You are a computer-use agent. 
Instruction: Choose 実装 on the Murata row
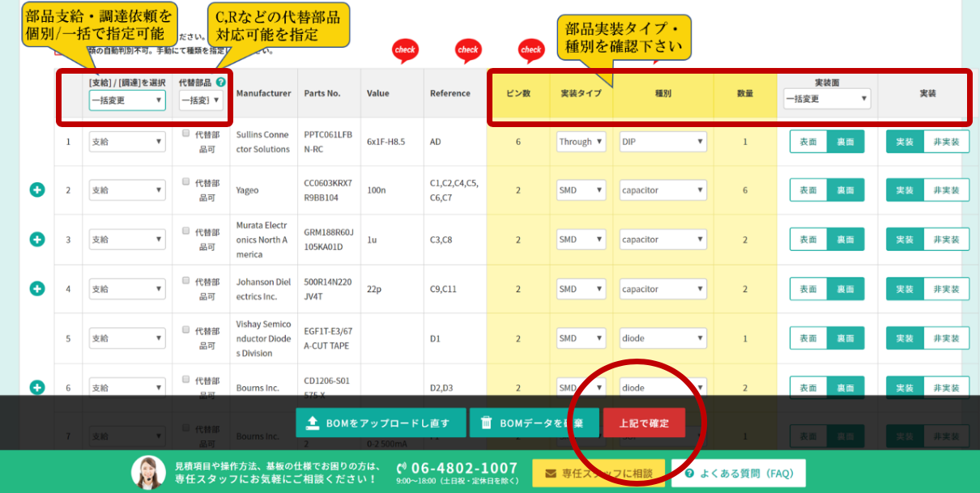pyautogui.click(x=905, y=240)
